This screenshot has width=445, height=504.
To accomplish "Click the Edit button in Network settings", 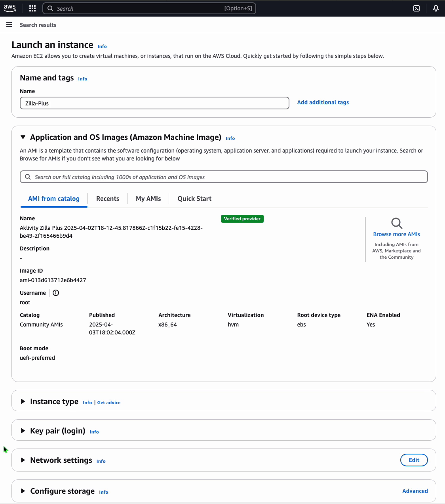I will pos(414,460).
